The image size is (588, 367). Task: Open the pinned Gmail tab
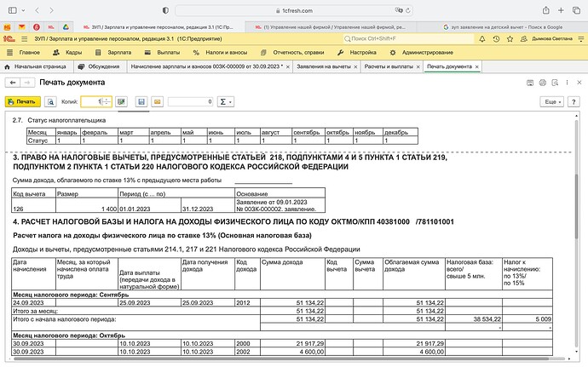click(22, 27)
